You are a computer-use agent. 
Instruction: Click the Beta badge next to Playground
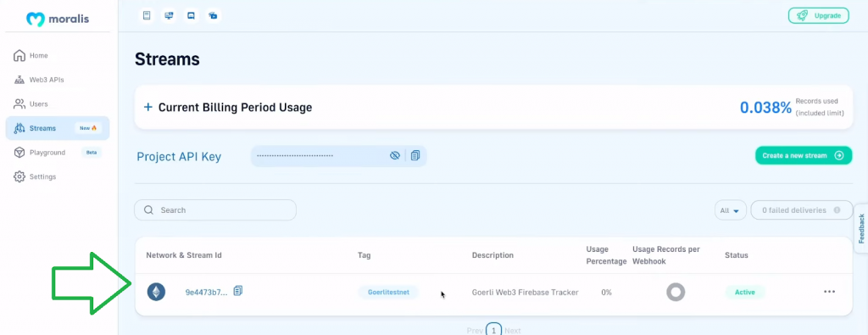pos(92,153)
